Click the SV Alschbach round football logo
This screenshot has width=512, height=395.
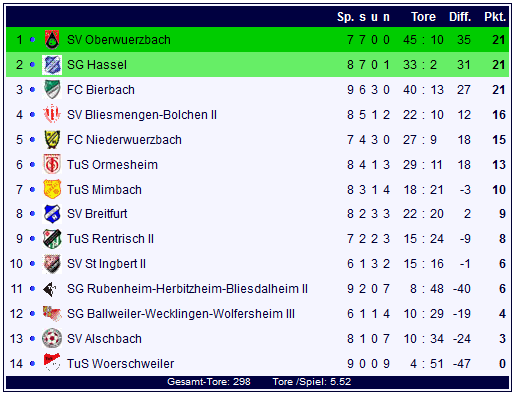[x=52, y=338]
